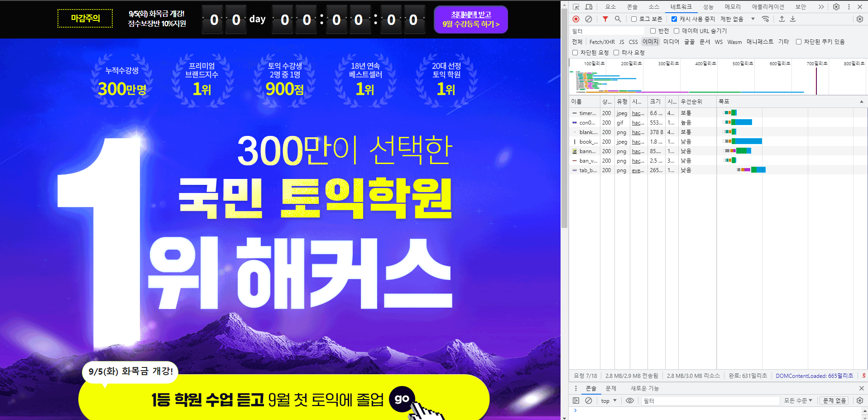
Task: Open the 메모리 tab
Action: [x=733, y=7]
